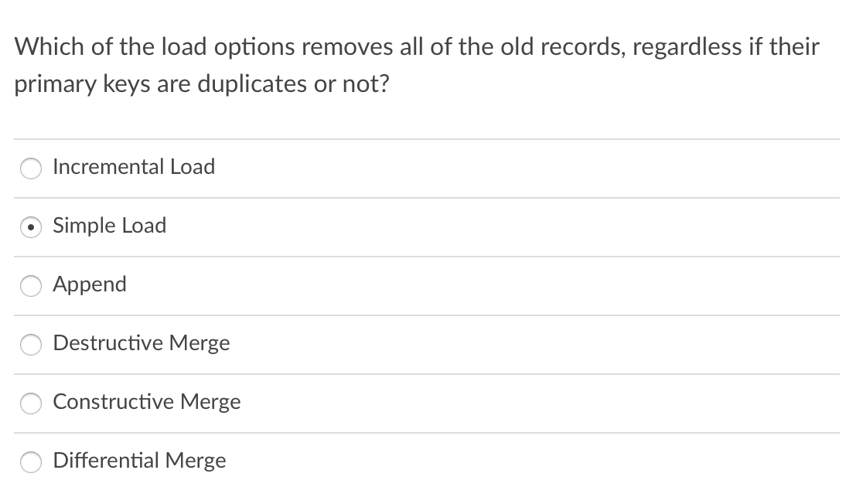Viewport: 863px width, 504px height.
Task: Select the Constructive Merge radio button
Action: [x=31, y=403]
